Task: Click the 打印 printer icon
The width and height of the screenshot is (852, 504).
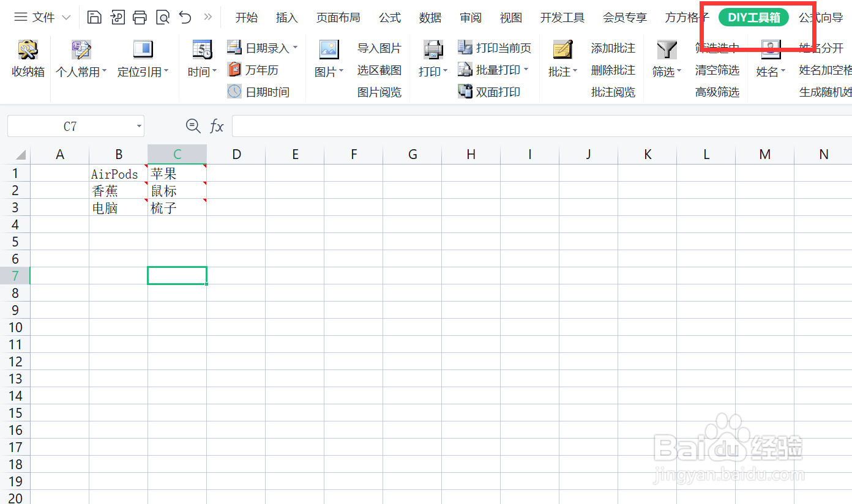Action: pos(433,50)
